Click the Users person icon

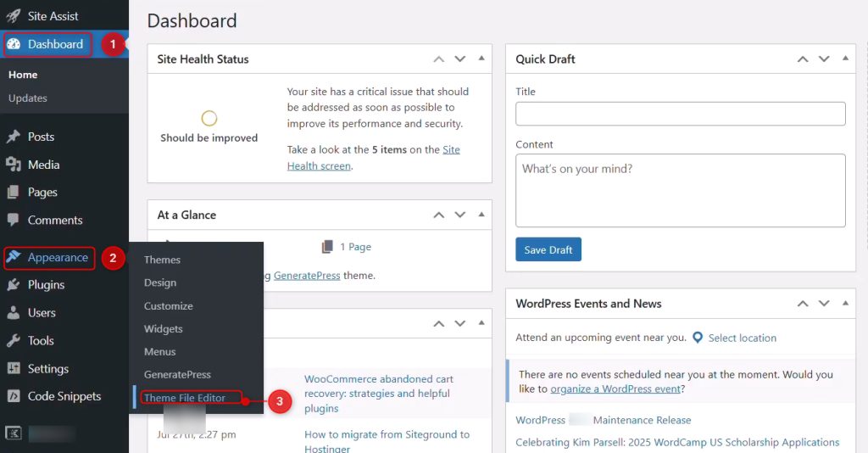tap(14, 313)
